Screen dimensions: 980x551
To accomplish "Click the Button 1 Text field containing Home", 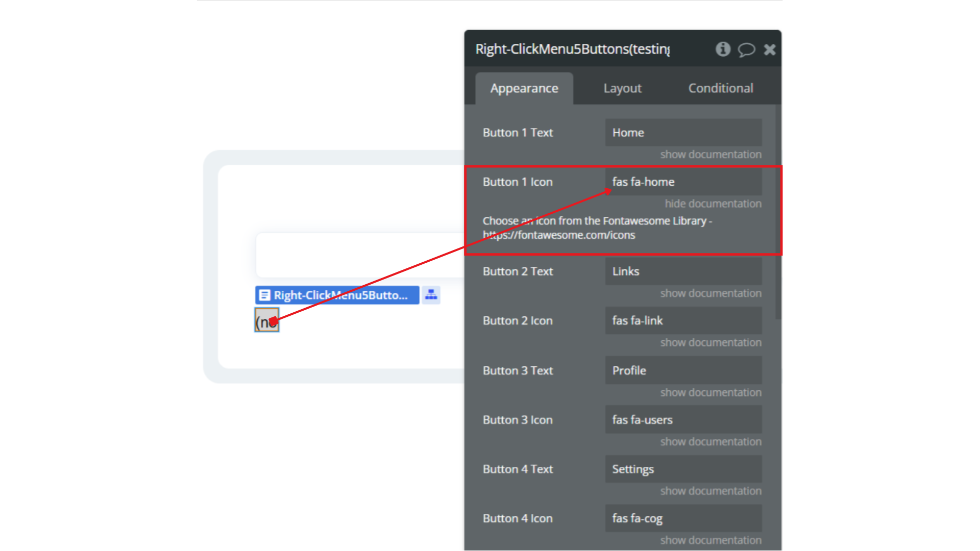I will pyautogui.click(x=683, y=133).
